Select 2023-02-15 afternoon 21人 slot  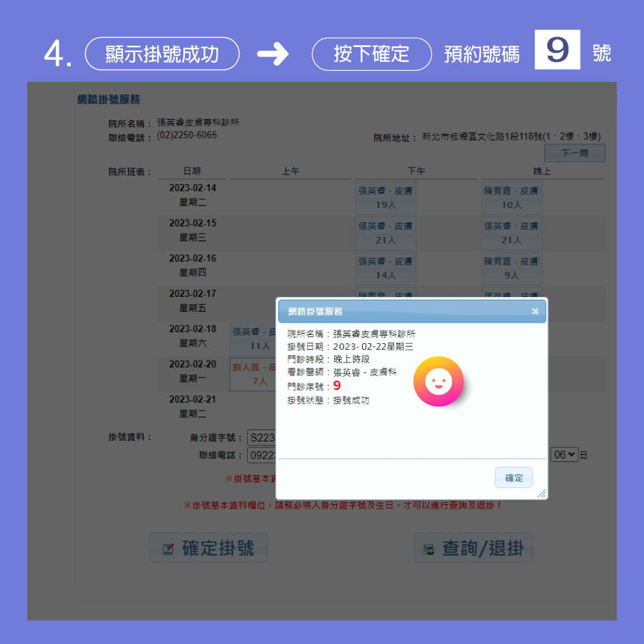coord(386,233)
